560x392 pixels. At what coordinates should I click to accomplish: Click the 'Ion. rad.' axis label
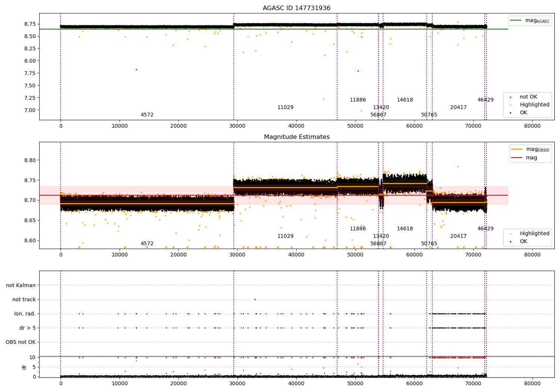[x=25, y=314]
